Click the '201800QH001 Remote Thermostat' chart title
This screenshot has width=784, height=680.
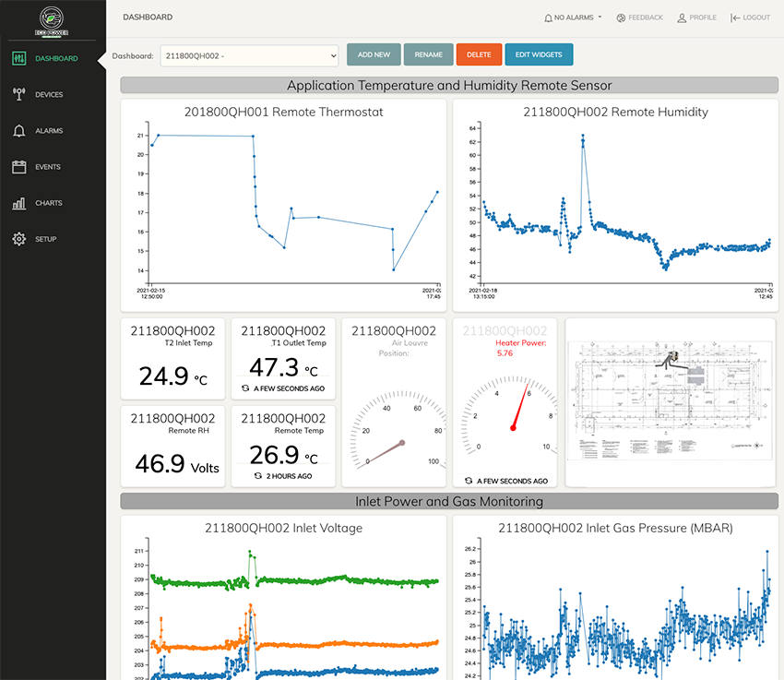283,112
